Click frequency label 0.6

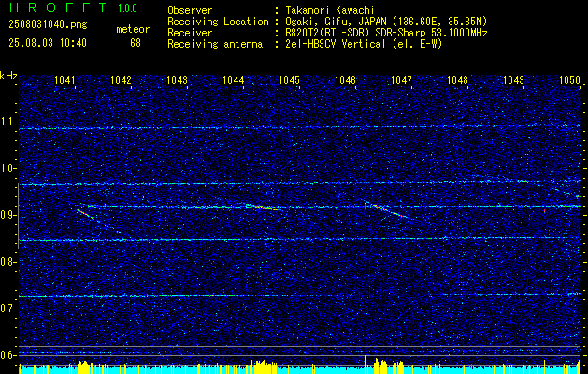coord(8,355)
